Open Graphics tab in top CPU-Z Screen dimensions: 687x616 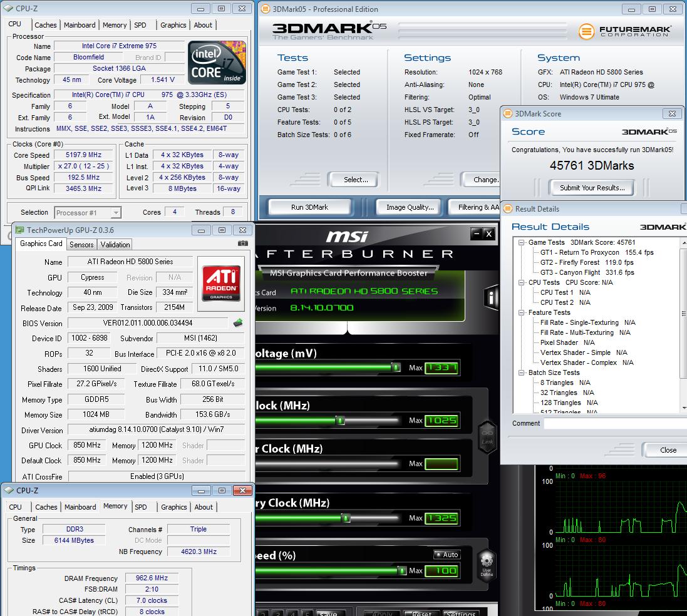(x=173, y=25)
